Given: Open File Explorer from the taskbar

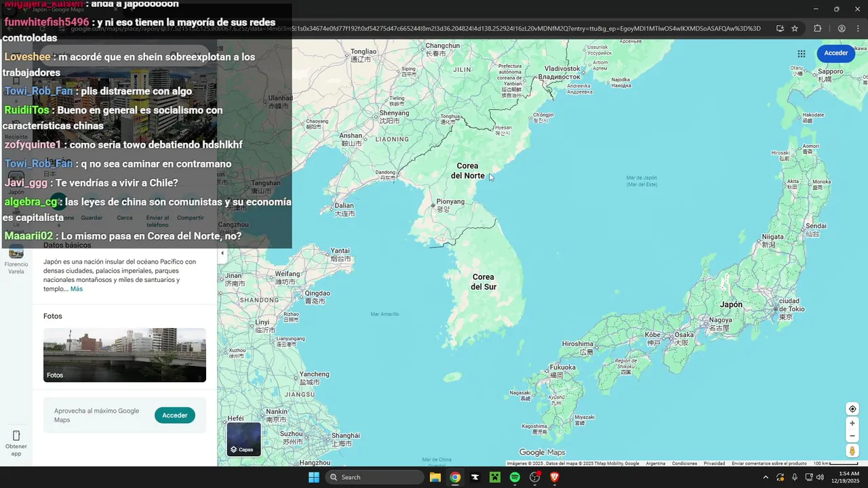Looking at the screenshot, I should pyautogui.click(x=435, y=477).
